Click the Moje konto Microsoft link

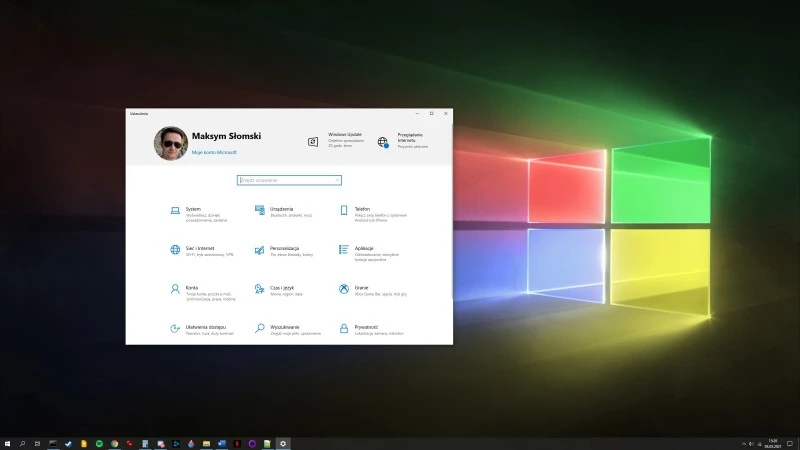(214, 152)
